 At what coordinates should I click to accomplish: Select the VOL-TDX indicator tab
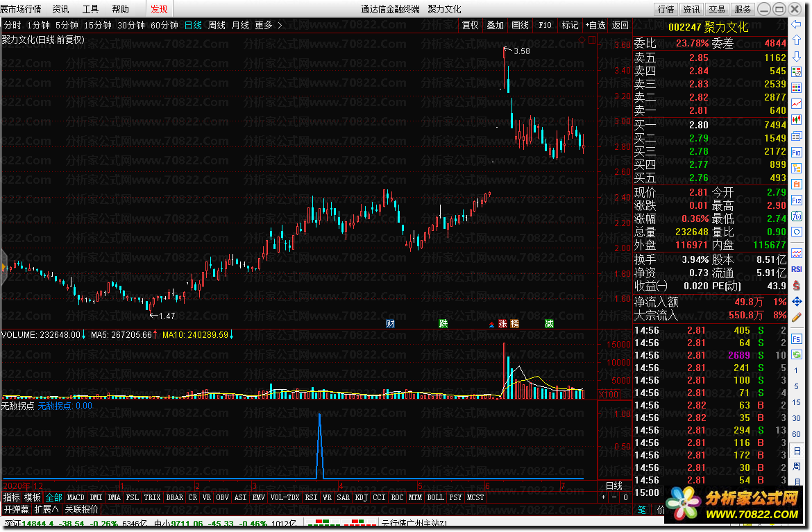tap(285, 497)
